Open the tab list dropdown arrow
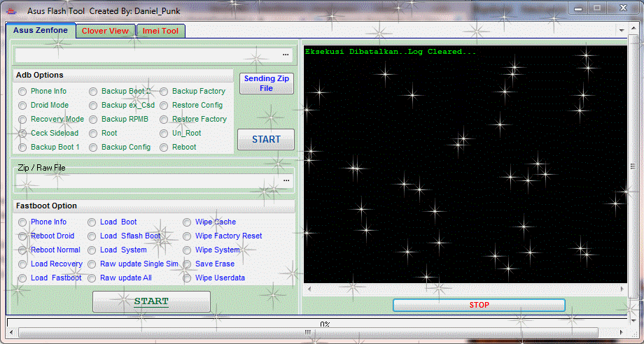The width and height of the screenshot is (644, 344). click(622, 30)
